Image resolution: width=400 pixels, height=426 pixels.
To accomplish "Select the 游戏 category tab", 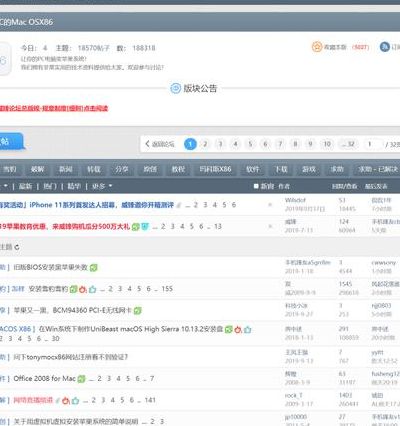I will (309, 169).
